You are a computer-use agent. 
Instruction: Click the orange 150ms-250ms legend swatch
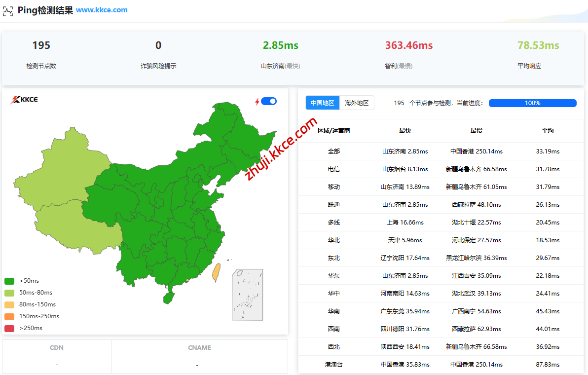(x=8, y=316)
